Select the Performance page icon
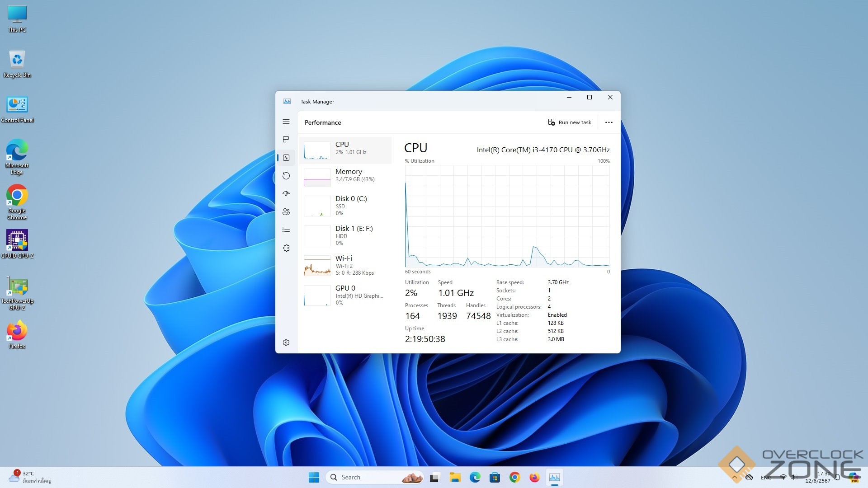This screenshot has height=488, width=868. coord(286,157)
